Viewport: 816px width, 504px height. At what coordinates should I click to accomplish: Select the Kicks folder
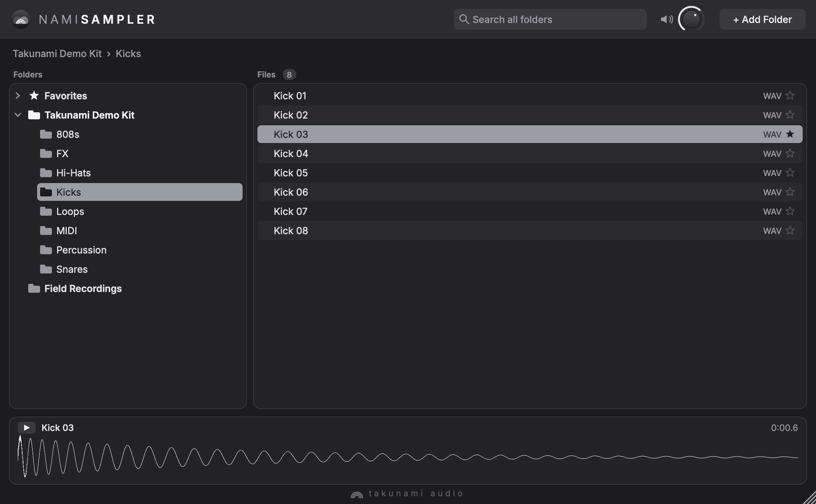pyautogui.click(x=140, y=192)
